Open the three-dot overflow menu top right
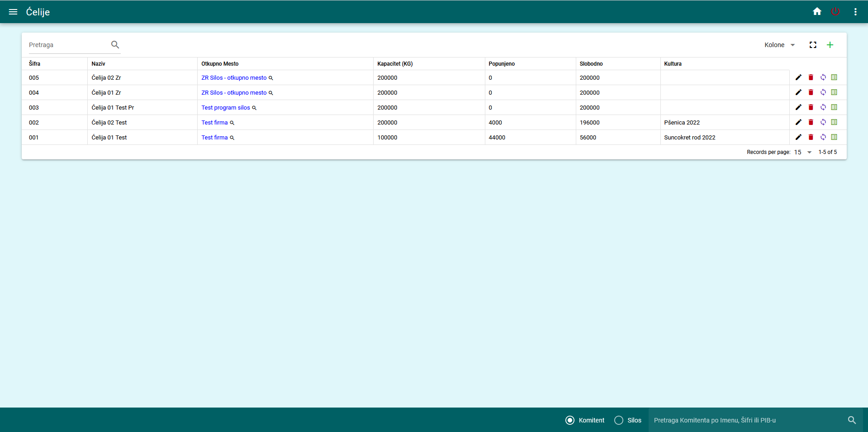868x432 pixels. click(x=855, y=11)
